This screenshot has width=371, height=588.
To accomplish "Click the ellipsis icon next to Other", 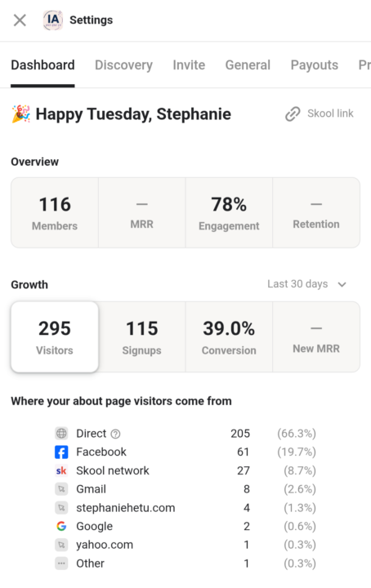I will (x=61, y=563).
